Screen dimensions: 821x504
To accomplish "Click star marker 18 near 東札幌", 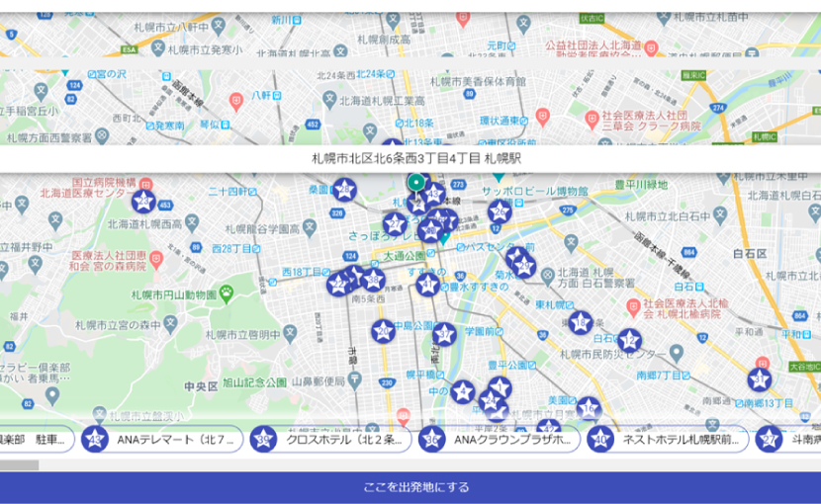I will 581,322.
